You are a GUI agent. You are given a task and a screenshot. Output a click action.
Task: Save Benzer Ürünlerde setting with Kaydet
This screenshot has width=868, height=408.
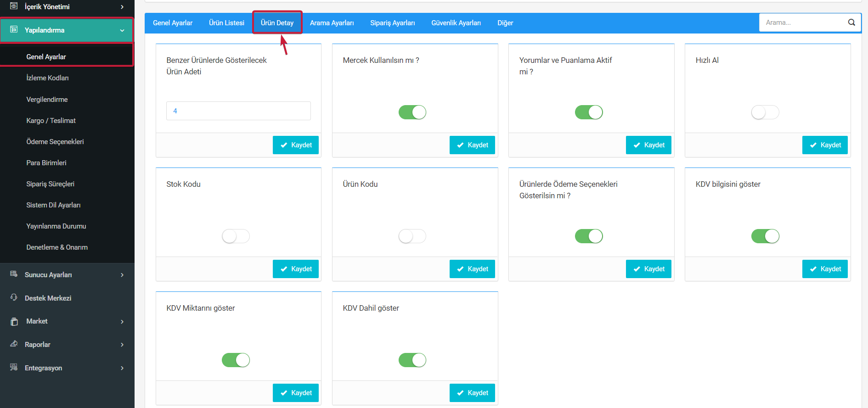coord(296,145)
